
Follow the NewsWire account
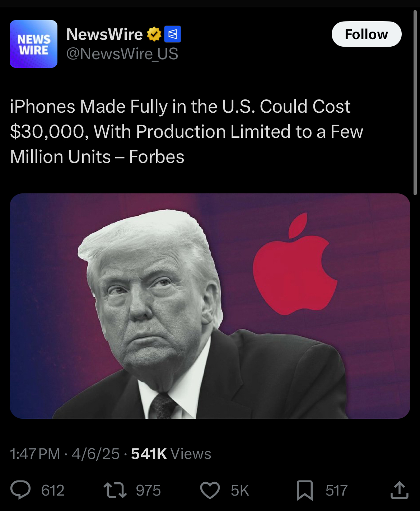click(x=367, y=34)
